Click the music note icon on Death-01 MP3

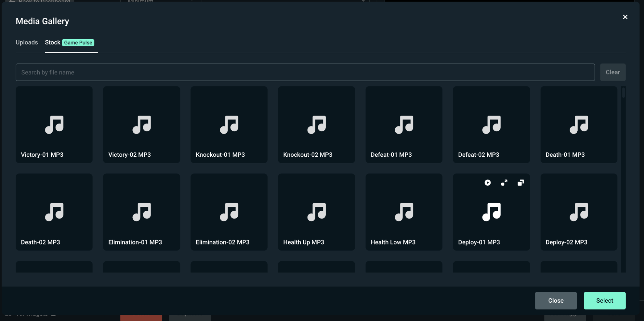coord(579,125)
